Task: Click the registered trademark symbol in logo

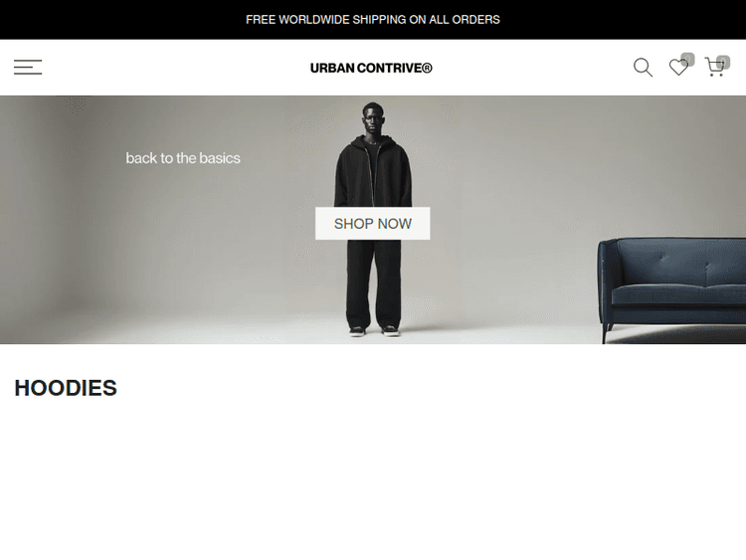Action: (428, 68)
